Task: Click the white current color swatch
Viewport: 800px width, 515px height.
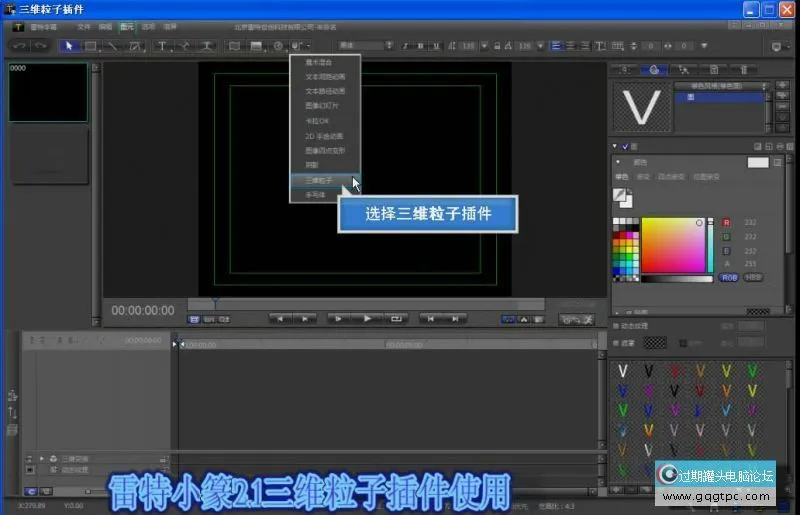Action: click(x=758, y=162)
